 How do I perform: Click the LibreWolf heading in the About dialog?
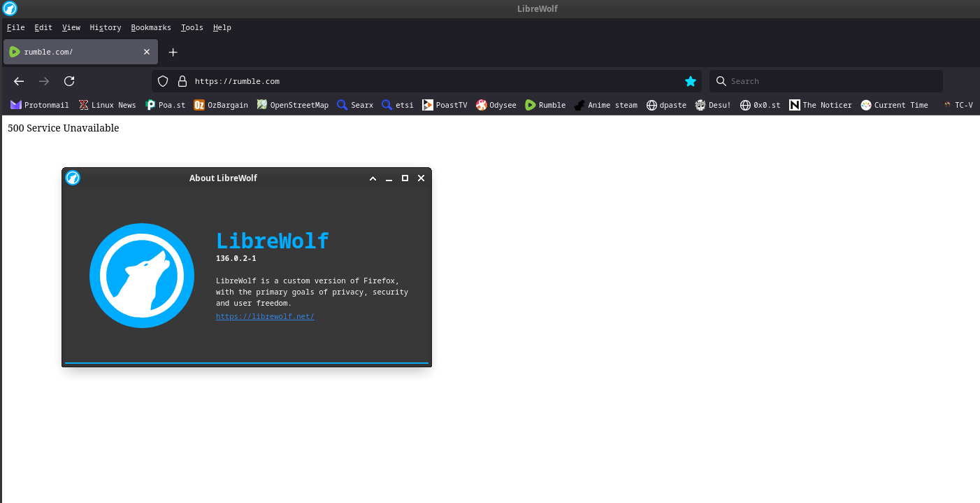point(273,241)
